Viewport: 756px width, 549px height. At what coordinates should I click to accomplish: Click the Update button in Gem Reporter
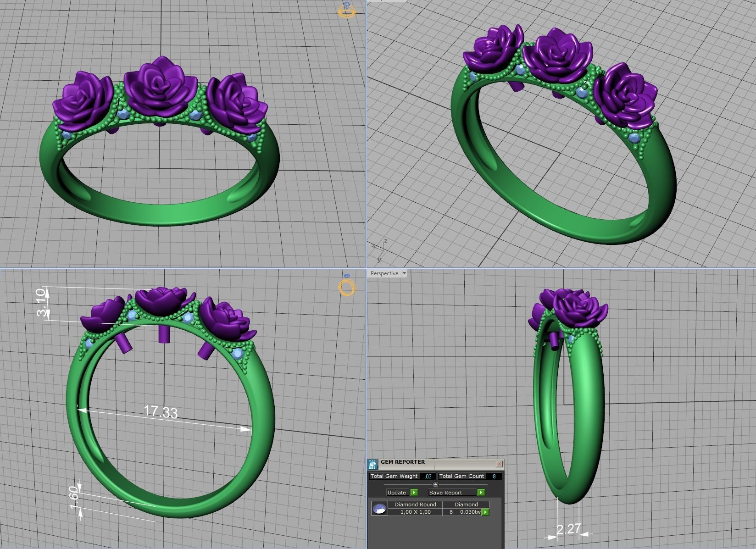pyautogui.click(x=402, y=492)
